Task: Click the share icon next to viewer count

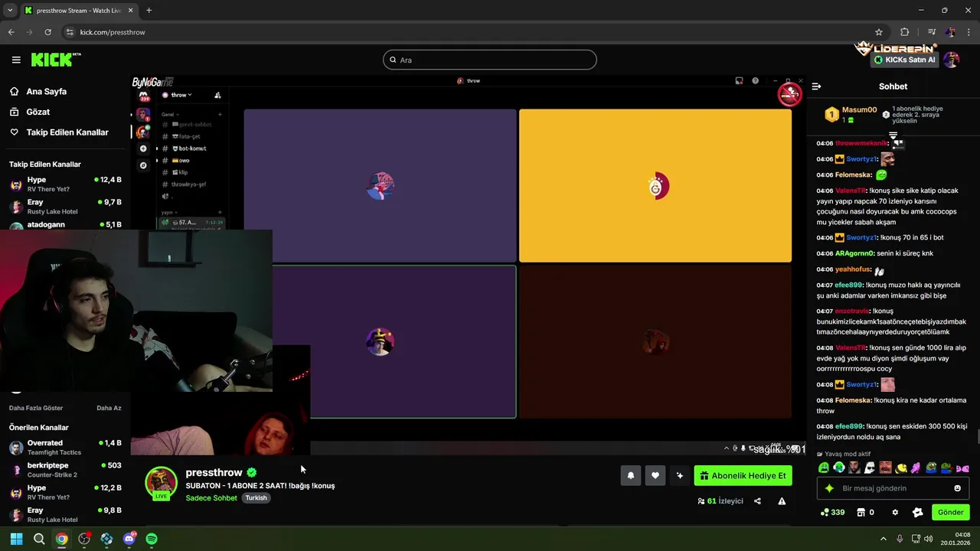Action: [x=757, y=501]
